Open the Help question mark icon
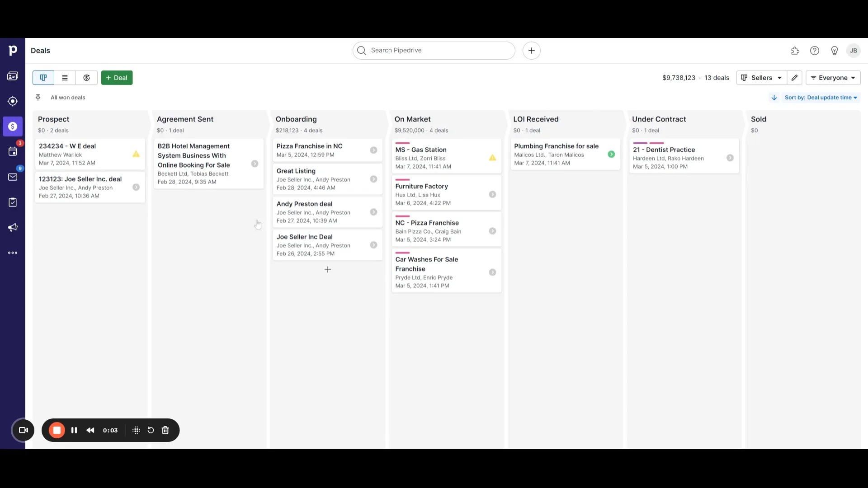 (815, 51)
